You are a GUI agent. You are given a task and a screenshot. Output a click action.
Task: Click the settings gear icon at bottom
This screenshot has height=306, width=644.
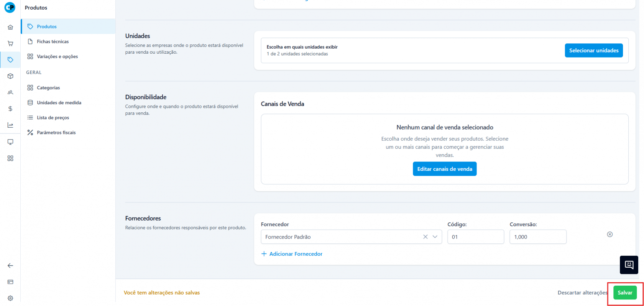point(10,298)
